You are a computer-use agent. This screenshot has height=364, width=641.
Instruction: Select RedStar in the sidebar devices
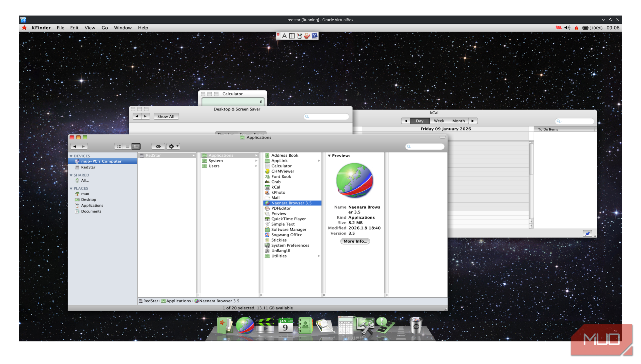[88, 167]
